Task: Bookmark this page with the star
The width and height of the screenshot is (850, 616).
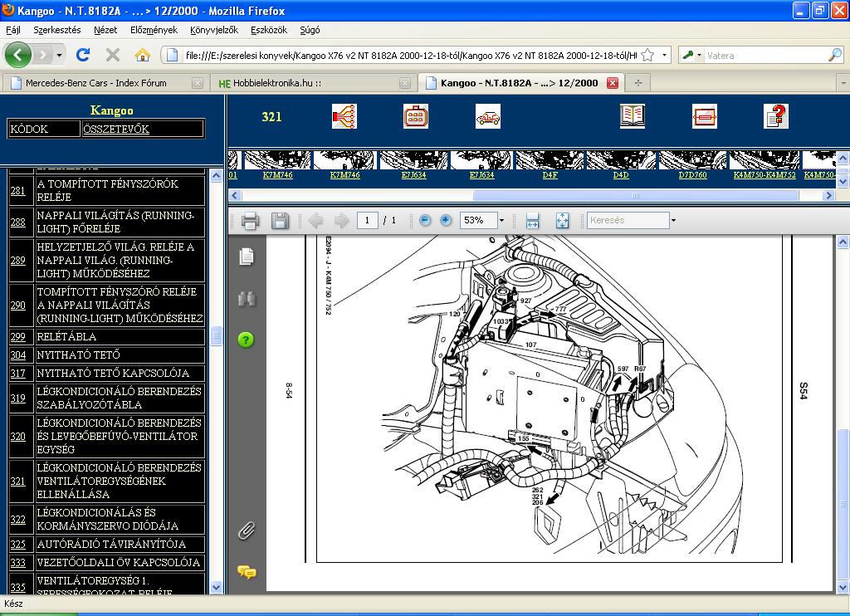Action: click(647, 56)
